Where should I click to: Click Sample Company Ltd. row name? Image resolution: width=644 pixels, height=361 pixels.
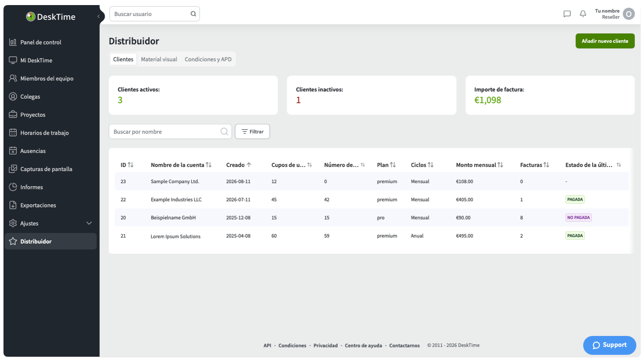(175, 181)
